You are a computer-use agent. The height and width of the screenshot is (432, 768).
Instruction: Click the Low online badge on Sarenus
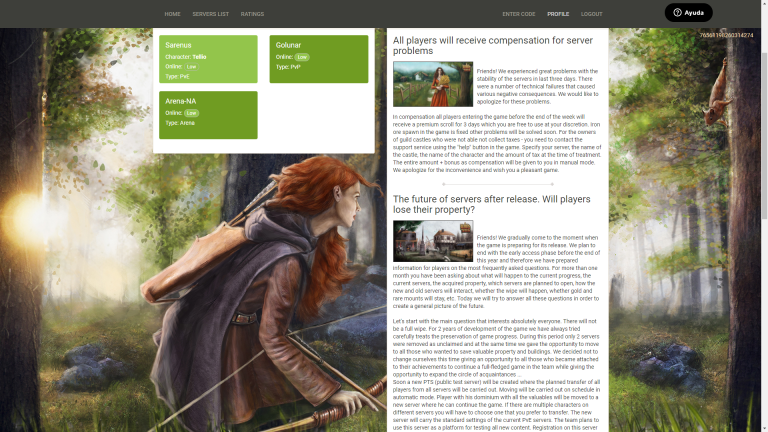tap(191, 67)
